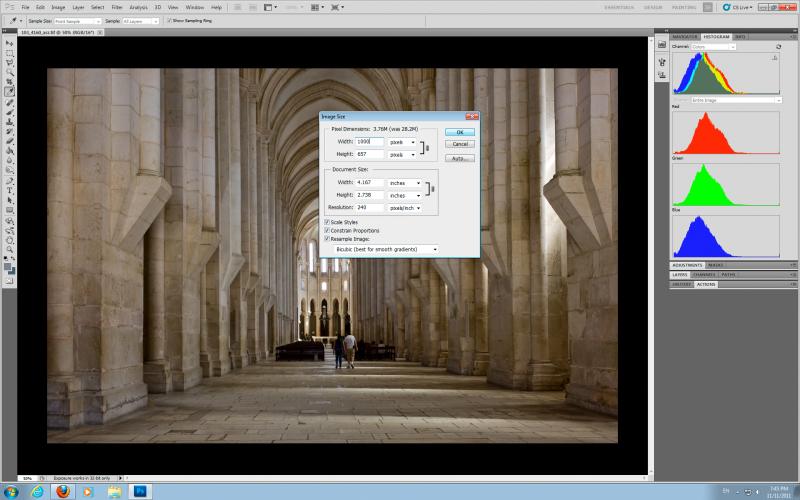Open Resolution pixels/inch units dropdown
Image resolution: width=800 pixels, height=500 pixels.
pos(405,208)
